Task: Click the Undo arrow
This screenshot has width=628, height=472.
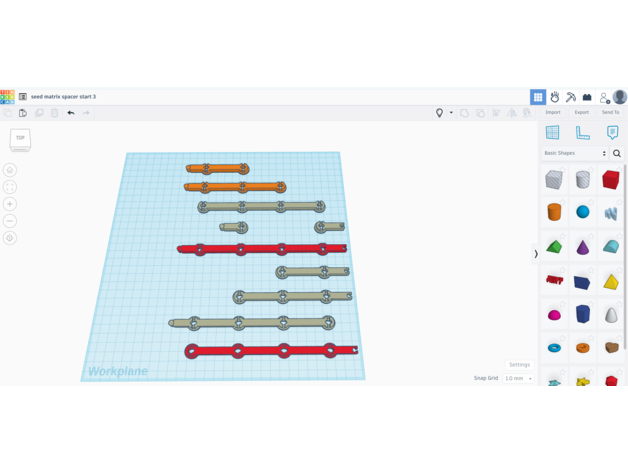Action: [71, 113]
